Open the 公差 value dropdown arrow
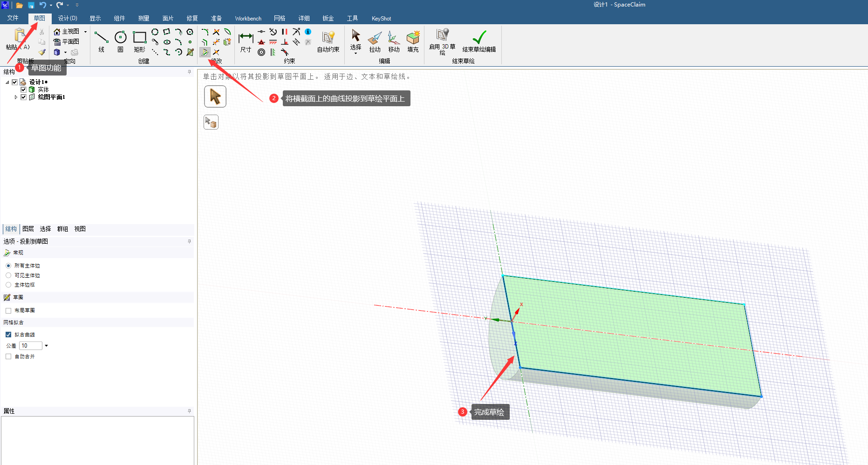The height and width of the screenshot is (465, 868). point(47,346)
